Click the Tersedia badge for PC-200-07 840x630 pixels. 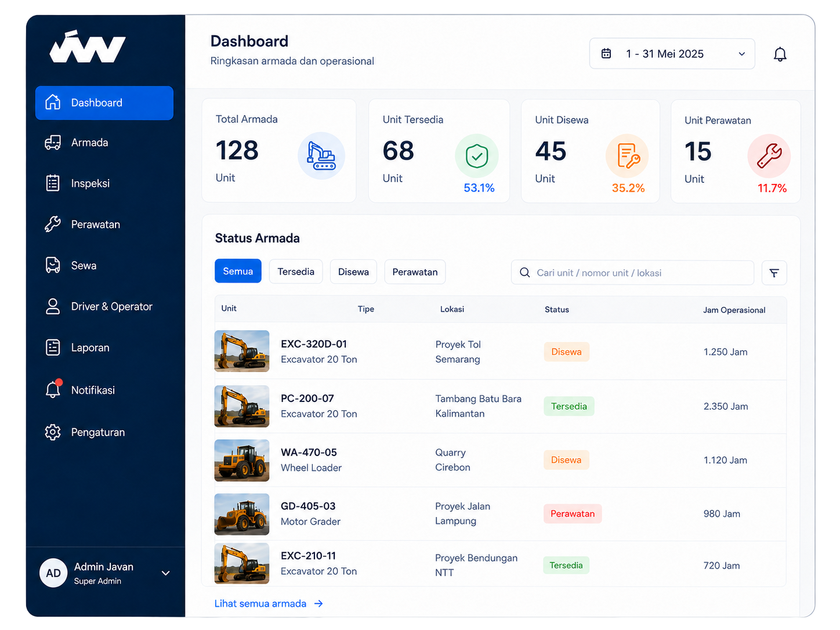[x=569, y=406]
